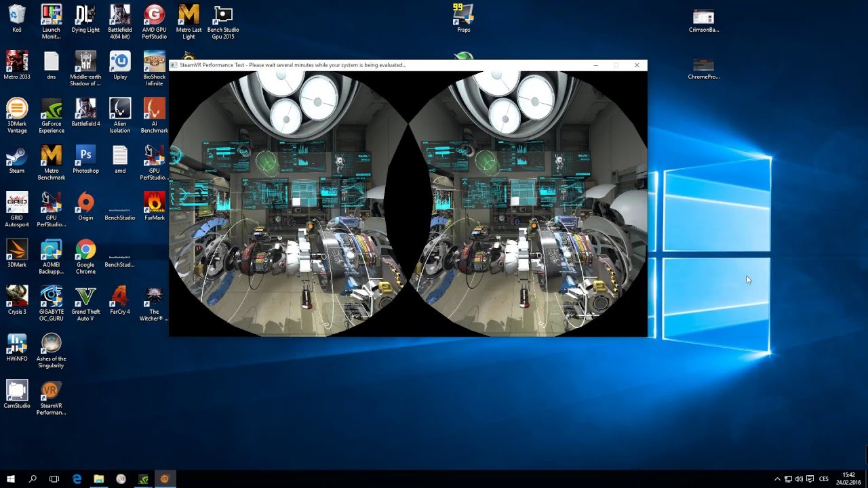Open BioShock Infinite desktop icon
Screen dimensions: 868x488
pyautogui.click(x=154, y=68)
